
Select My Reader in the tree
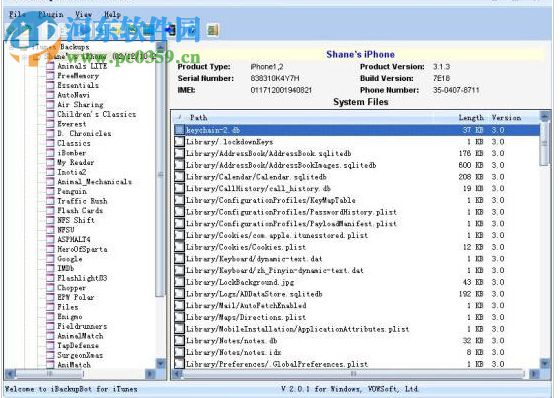[76, 163]
